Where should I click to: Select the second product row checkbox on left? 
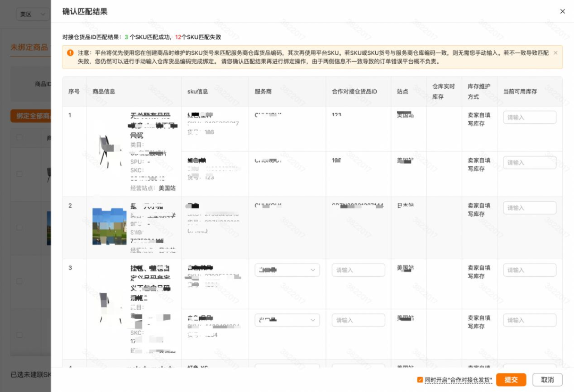click(x=20, y=227)
